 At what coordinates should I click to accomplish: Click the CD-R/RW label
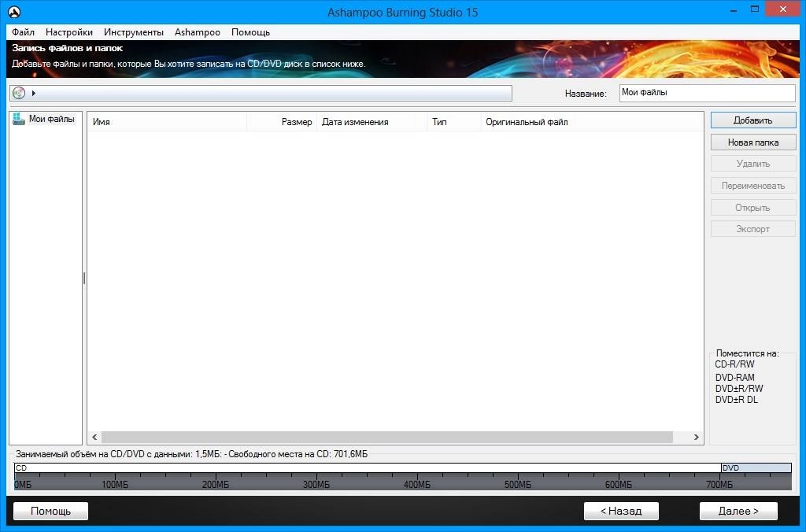click(x=734, y=364)
